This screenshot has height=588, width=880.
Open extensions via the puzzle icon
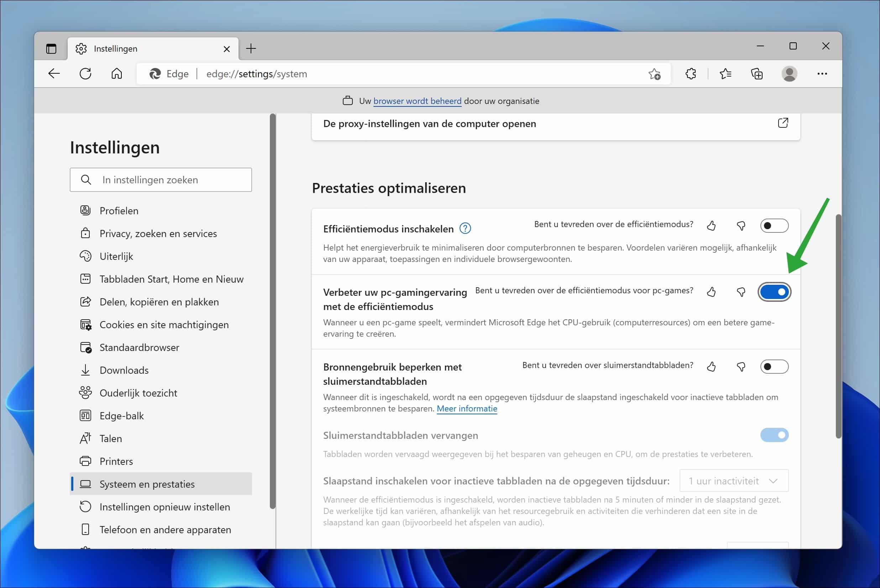690,73
